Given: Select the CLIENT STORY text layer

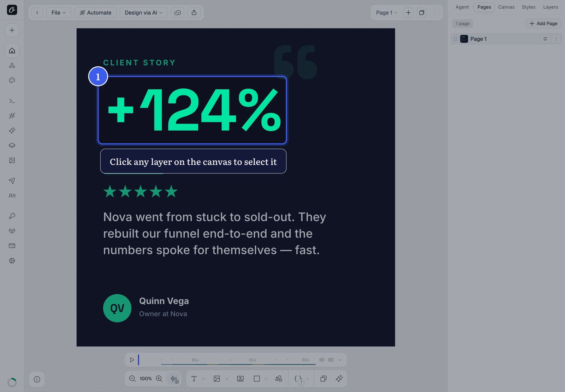Looking at the screenshot, I should coord(139,63).
